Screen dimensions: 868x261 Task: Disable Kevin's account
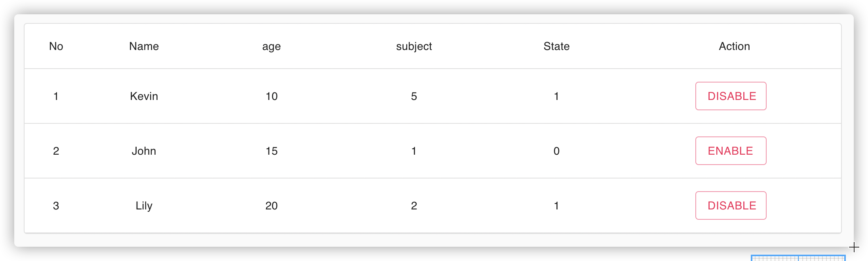730,96
